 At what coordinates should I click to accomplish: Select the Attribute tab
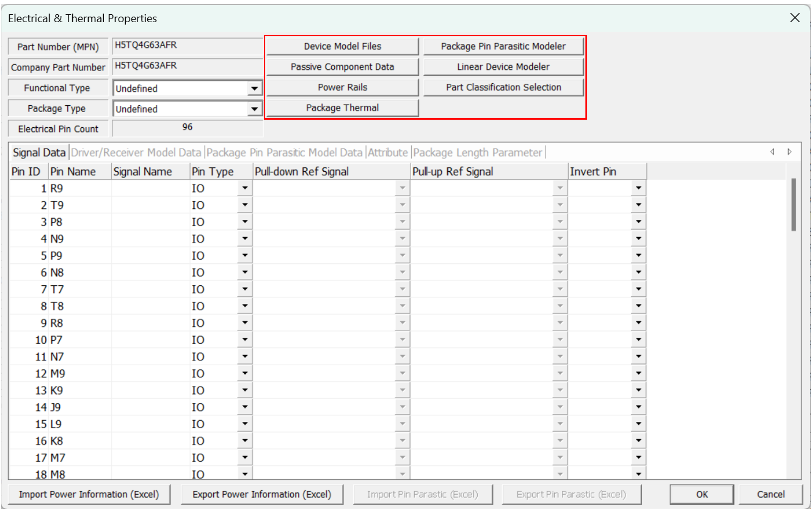[387, 153]
